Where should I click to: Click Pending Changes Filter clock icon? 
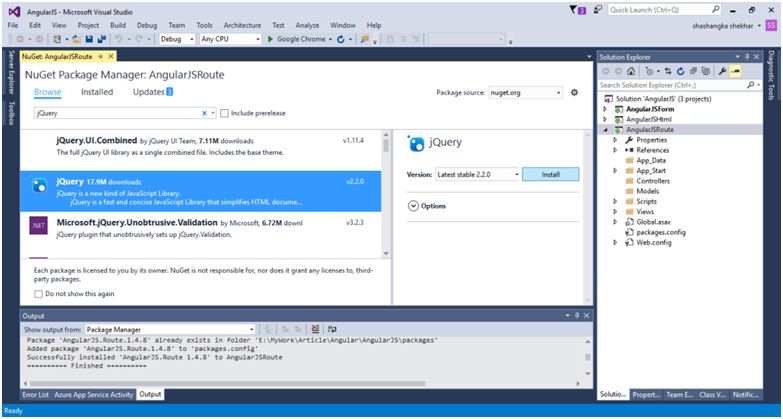coord(650,71)
